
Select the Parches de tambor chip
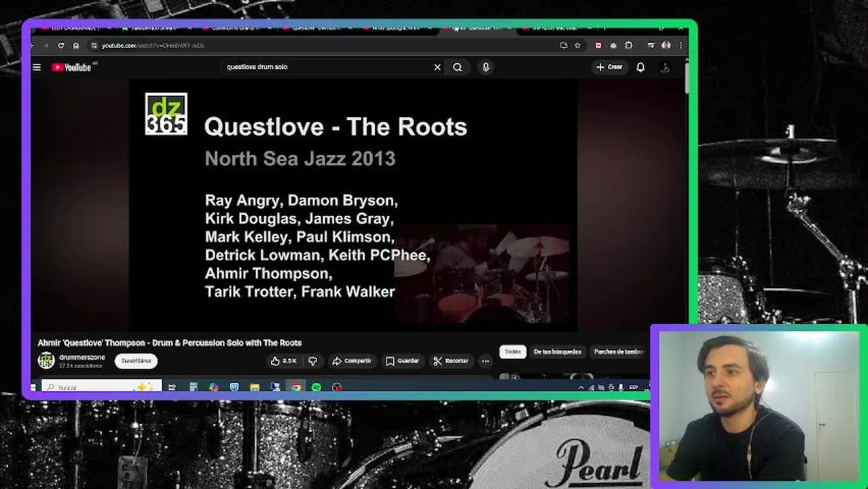(618, 352)
